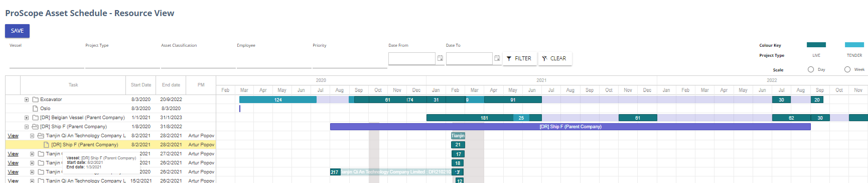Collapse the Artur Popov Tianjin Qi An row
The image size is (868, 183).
click(32, 136)
